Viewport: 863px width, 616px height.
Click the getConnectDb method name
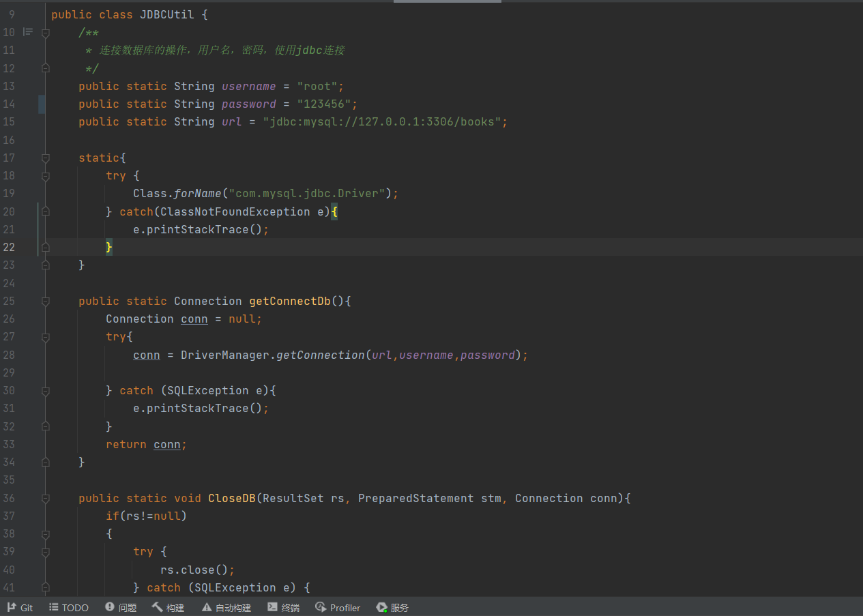pos(290,302)
